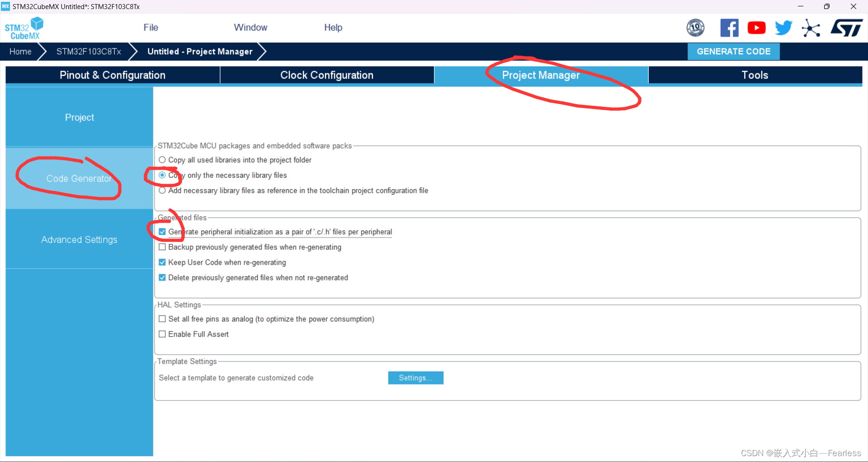Image resolution: width=868 pixels, height=462 pixels.
Task: Open the Advanced Settings side section
Action: [x=80, y=239]
